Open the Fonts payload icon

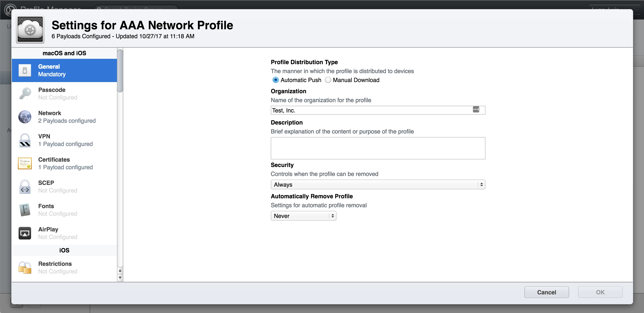coord(25,210)
